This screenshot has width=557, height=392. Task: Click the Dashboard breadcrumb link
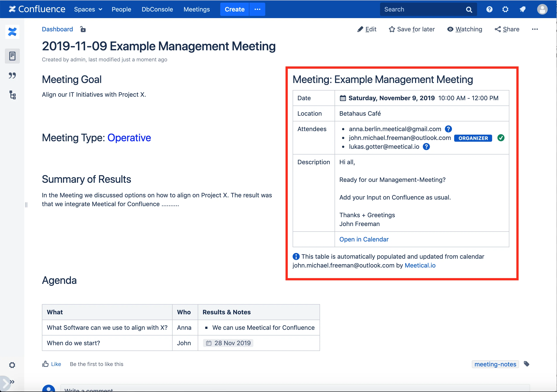tap(57, 29)
